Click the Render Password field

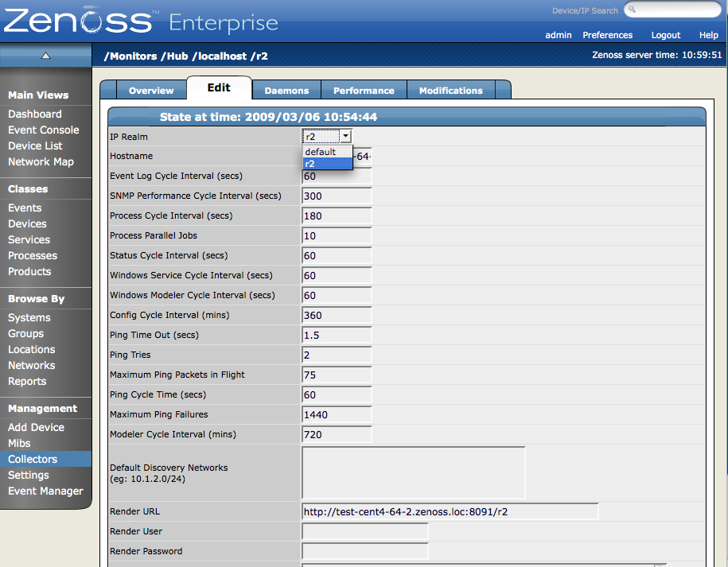point(365,551)
